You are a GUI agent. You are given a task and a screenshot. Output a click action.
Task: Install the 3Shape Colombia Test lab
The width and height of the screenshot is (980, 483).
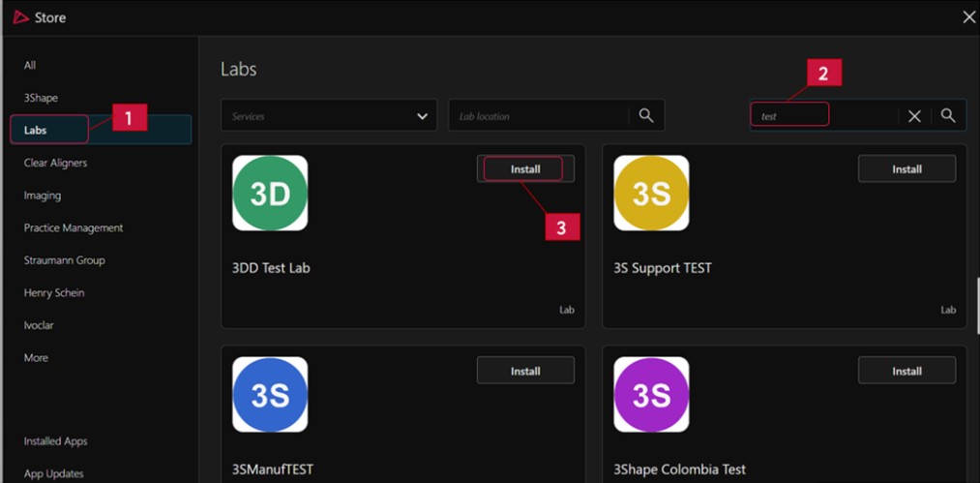click(906, 371)
